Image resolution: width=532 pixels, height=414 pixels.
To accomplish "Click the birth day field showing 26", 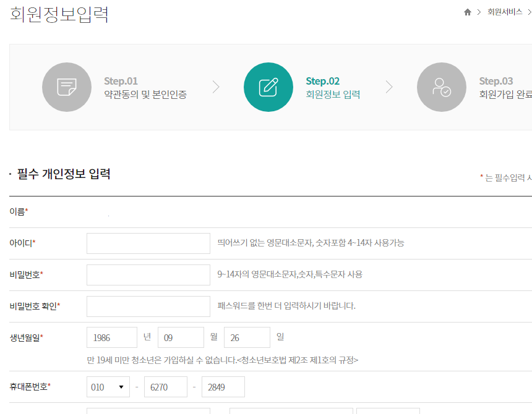I will tap(247, 337).
